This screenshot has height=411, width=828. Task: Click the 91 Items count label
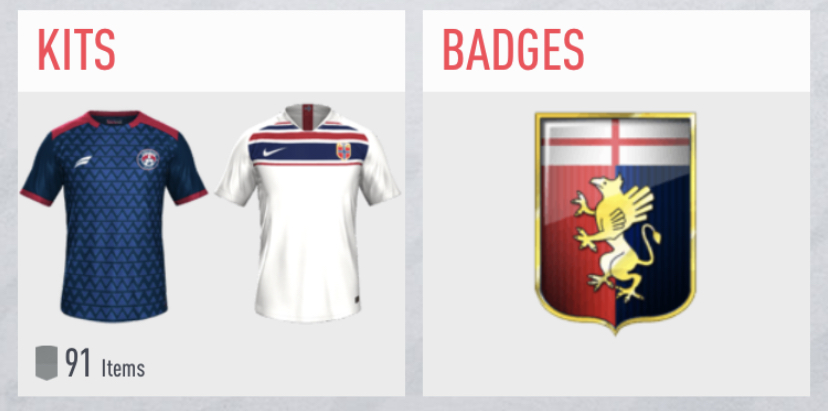click(105, 363)
